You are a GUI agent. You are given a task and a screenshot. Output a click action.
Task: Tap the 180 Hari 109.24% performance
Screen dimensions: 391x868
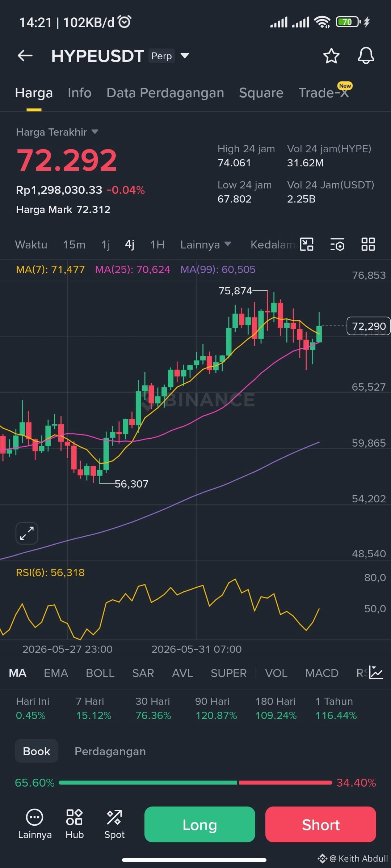[x=276, y=708]
